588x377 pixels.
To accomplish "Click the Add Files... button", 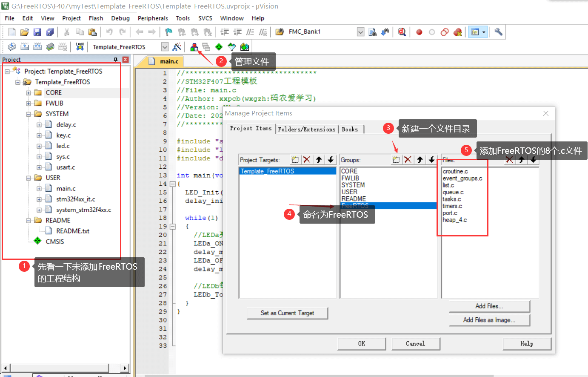I will coord(489,306).
